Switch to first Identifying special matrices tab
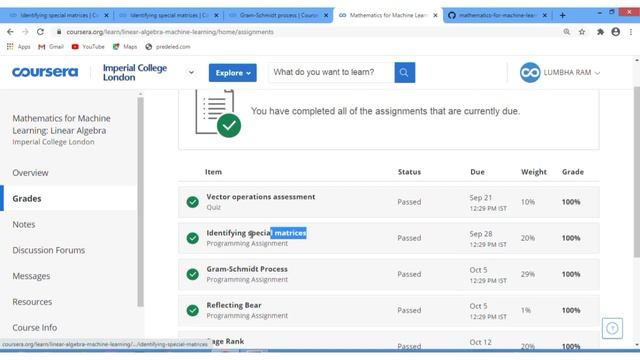Viewport: 640px width, 360px height. 59,15
